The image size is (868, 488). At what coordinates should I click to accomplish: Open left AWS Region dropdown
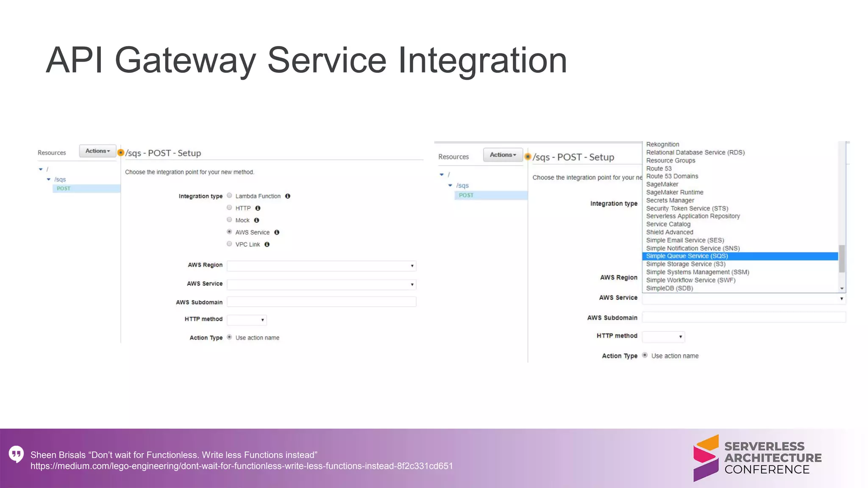tap(321, 266)
